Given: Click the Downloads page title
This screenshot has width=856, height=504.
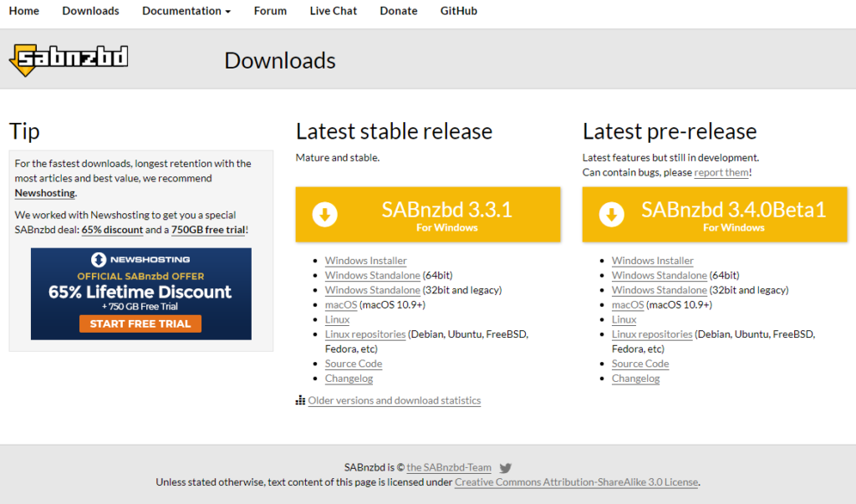Looking at the screenshot, I should [x=279, y=61].
